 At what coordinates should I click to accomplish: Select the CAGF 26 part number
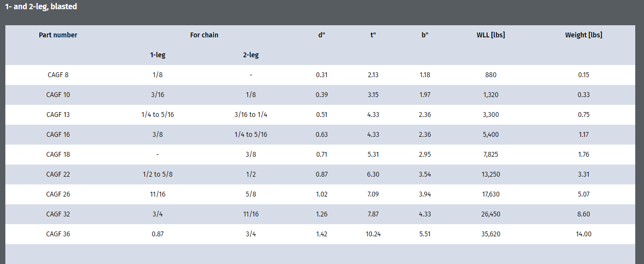point(58,194)
